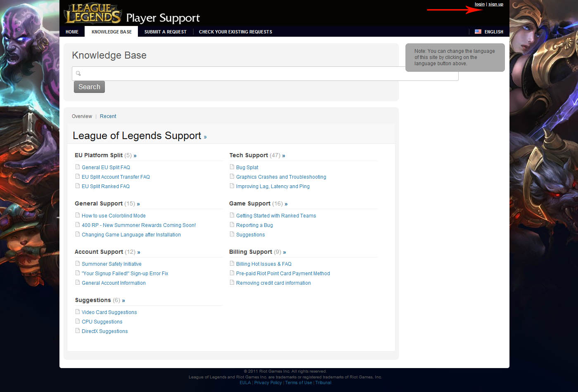Expand League of Legends Support with its chevron
Screen dimensions: 578x392
(205, 136)
